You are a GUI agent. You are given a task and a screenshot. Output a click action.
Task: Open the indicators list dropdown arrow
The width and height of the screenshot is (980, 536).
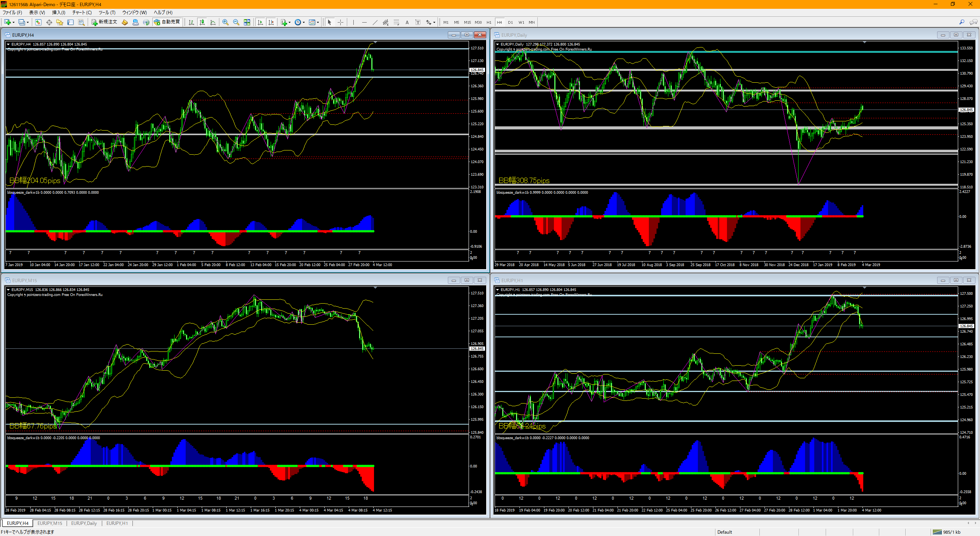(290, 22)
